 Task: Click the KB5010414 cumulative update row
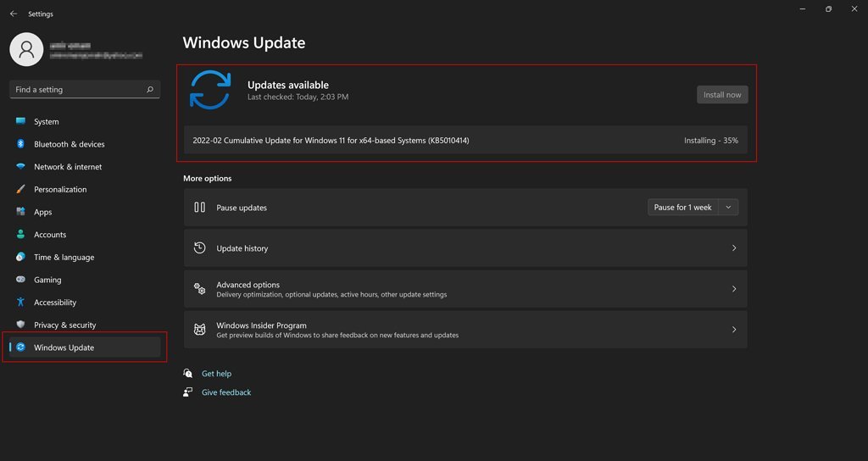point(465,141)
